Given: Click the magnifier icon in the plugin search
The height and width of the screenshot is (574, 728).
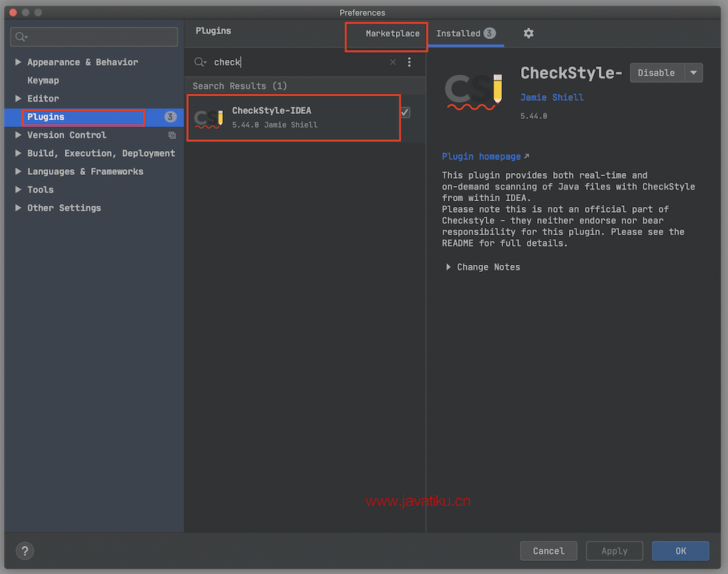Looking at the screenshot, I should click(200, 62).
